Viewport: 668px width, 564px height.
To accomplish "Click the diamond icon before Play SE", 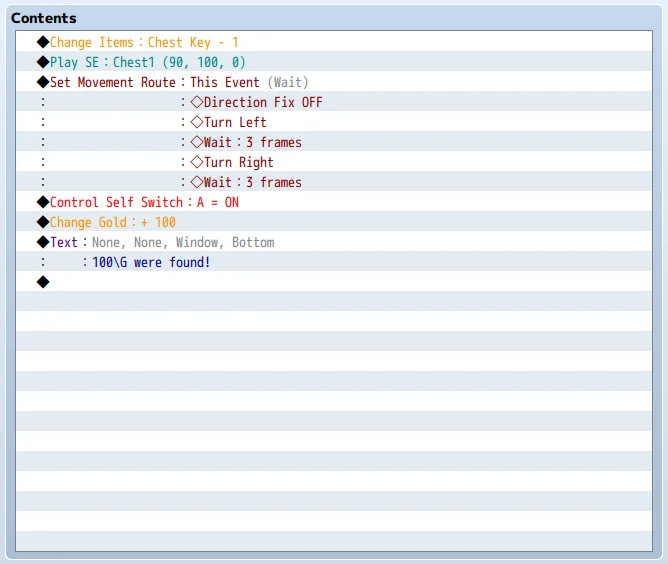I will (43, 62).
